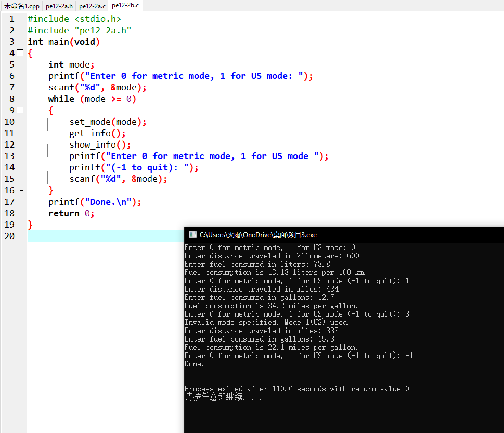Click the '请按任意键继续' prompt in console
This screenshot has width=504, height=433.
[x=223, y=397]
